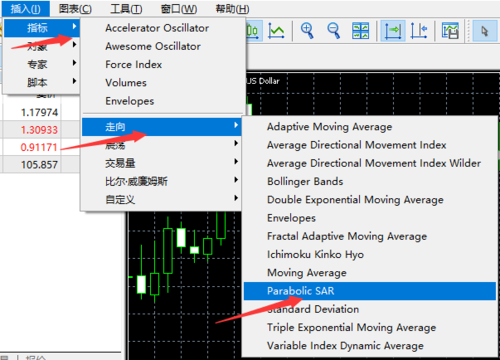Switch to line chart icon
Image resolution: width=500 pixels, height=360 pixels.
tap(276, 31)
